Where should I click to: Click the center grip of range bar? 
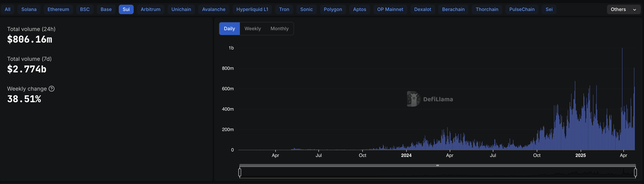click(437, 166)
